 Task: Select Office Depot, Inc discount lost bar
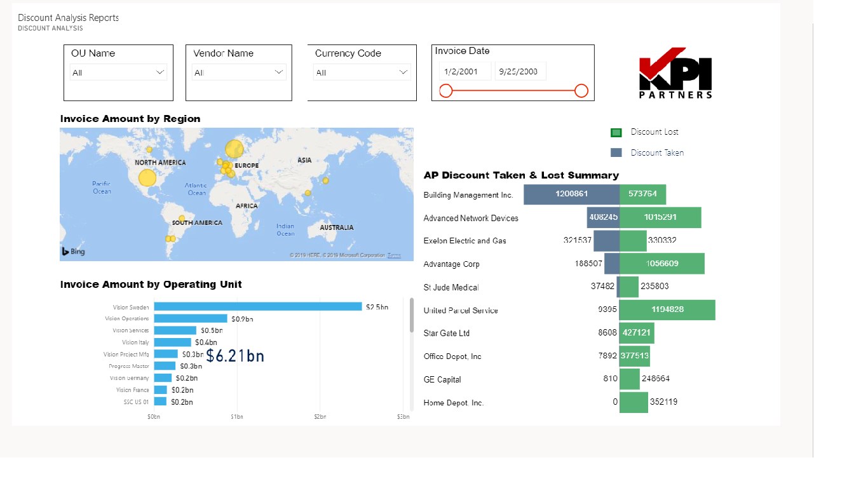635,356
